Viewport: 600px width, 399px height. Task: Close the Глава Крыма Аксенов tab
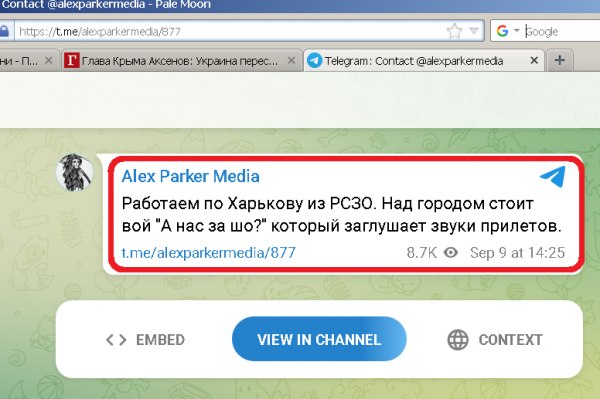point(291,60)
